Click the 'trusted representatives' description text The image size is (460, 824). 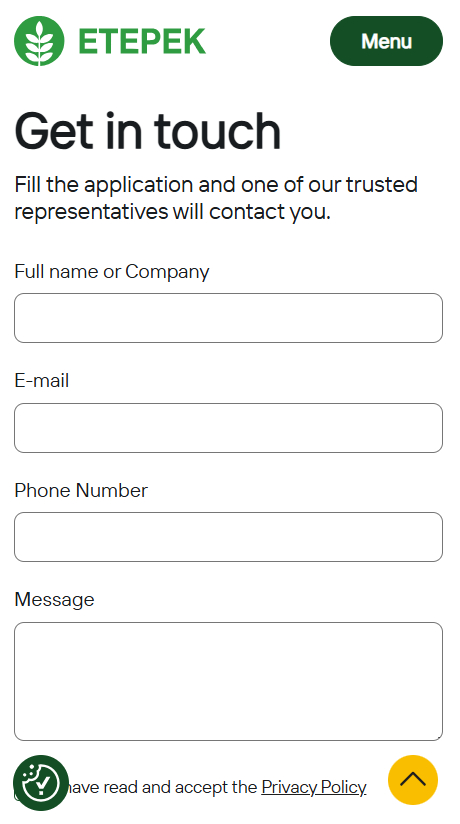tap(216, 198)
